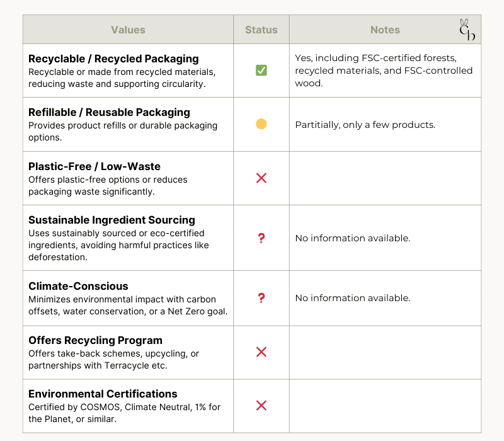Select the Values column header
This screenshot has width=504, height=441.
coord(128,30)
